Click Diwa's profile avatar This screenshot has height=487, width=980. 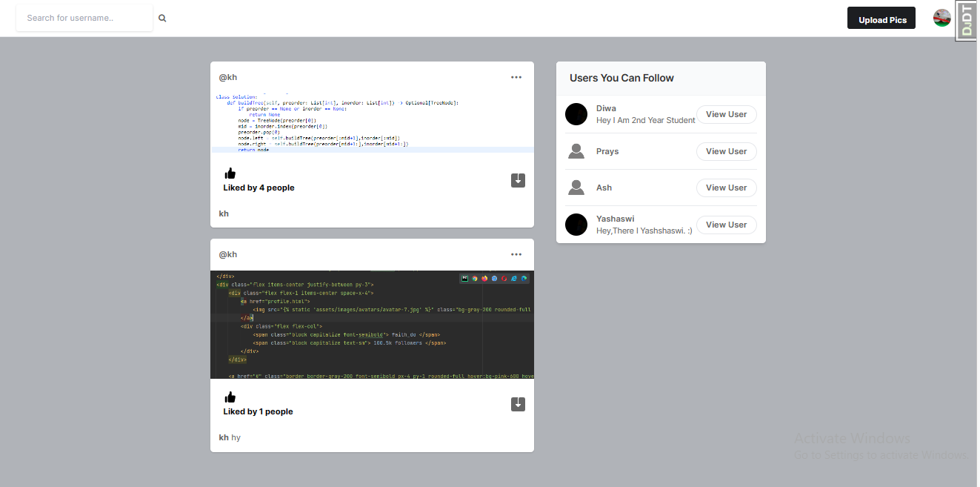tap(576, 114)
